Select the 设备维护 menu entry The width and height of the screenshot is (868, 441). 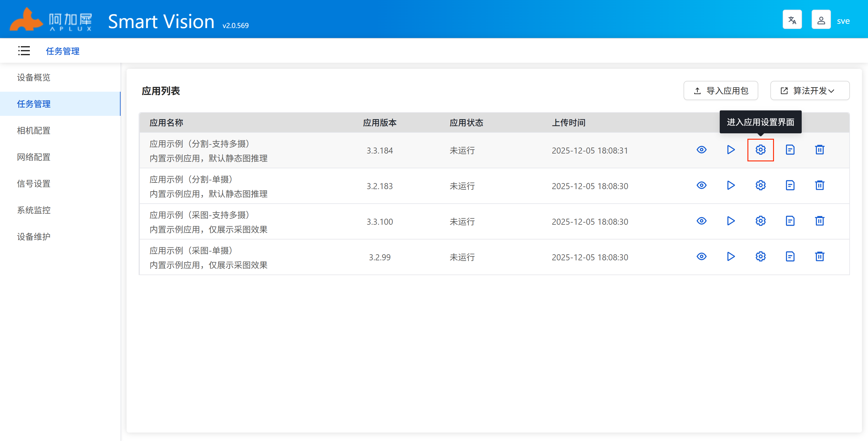coord(34,237)
